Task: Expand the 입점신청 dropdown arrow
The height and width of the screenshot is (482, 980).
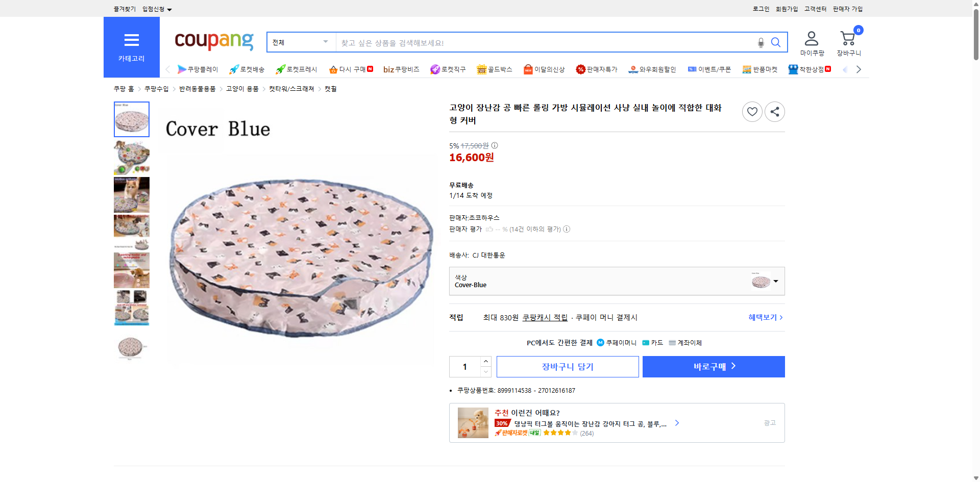Action: click(170, 9)
